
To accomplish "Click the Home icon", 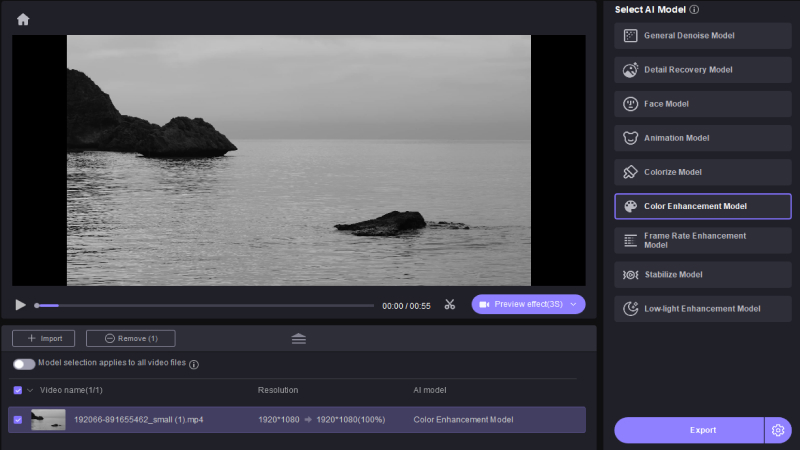I will coord(23,19).
